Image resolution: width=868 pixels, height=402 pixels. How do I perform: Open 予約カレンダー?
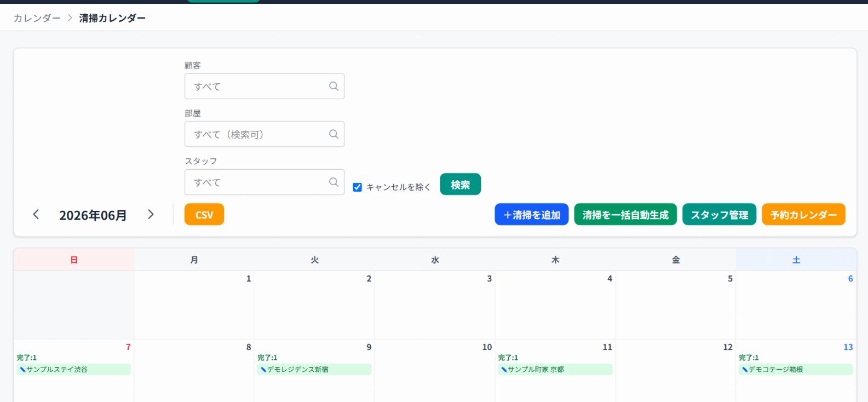pos(803,215)
